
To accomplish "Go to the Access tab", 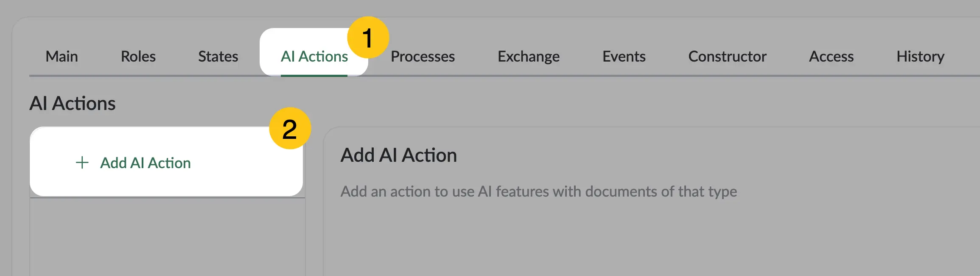I will click(x=831, y=56).
